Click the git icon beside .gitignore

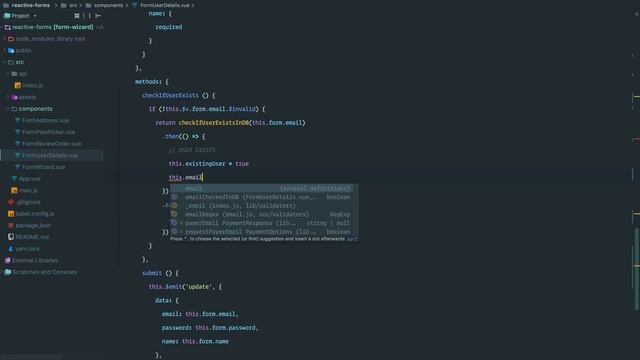[11, 202]
